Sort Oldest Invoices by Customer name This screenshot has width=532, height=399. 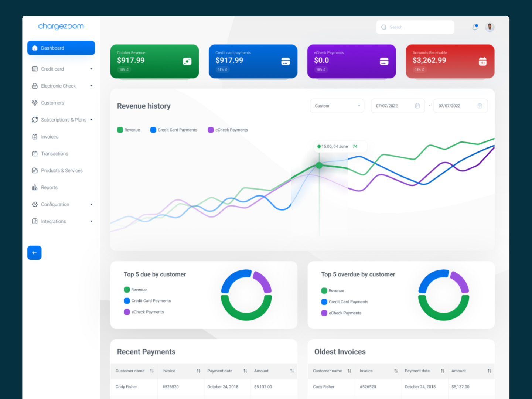(x=349, y=371)
